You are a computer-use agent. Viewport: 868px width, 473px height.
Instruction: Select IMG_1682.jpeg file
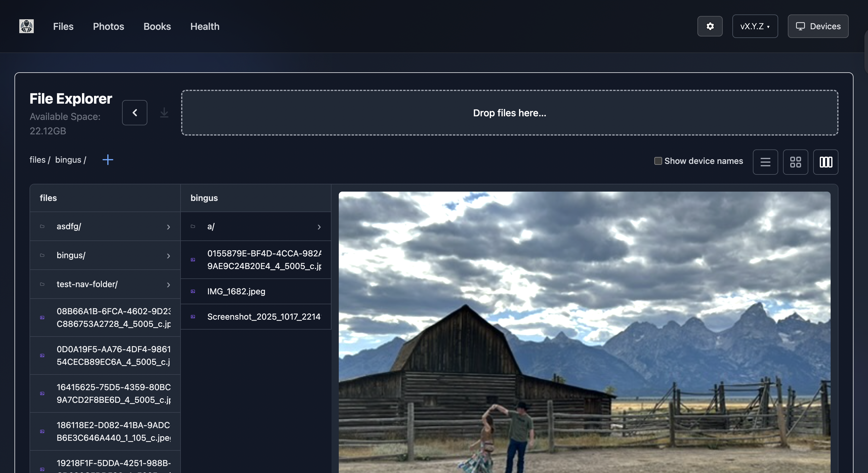click(x=236, y=291)
